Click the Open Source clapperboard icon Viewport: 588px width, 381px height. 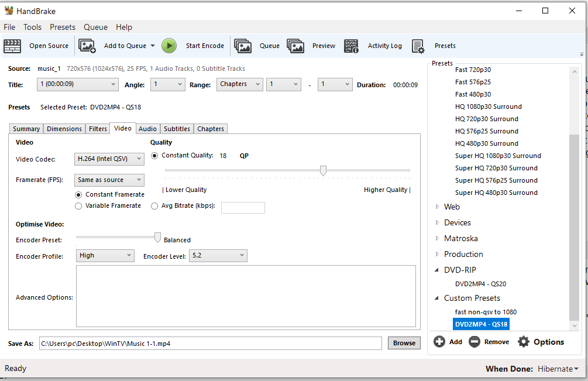click(12, 46)
